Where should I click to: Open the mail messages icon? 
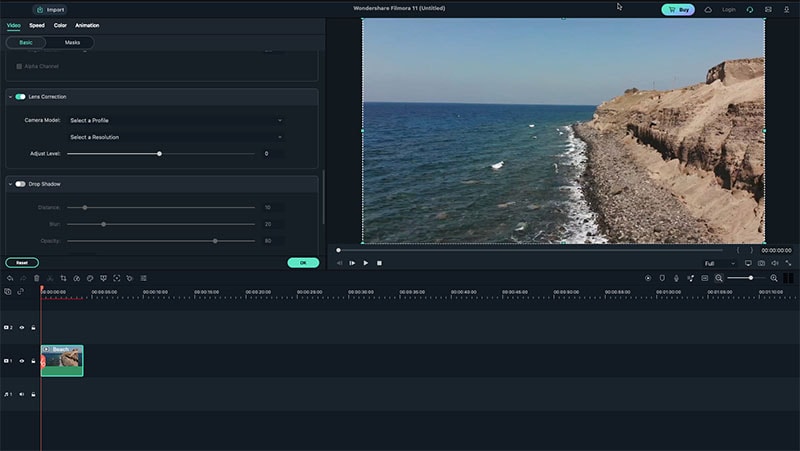click(768, 10)
